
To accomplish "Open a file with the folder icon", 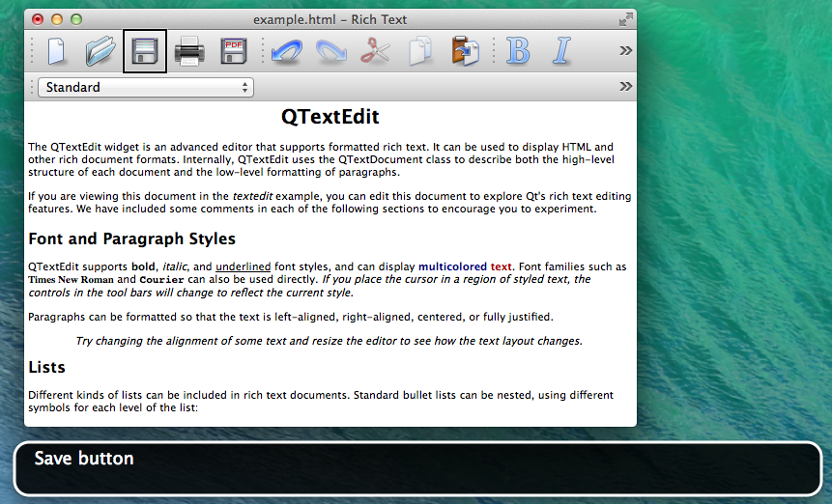I will (100, 51).
